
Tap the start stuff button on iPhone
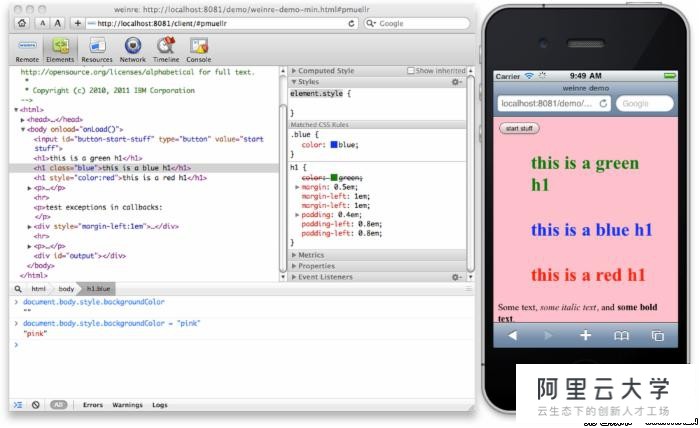[519, 129]
